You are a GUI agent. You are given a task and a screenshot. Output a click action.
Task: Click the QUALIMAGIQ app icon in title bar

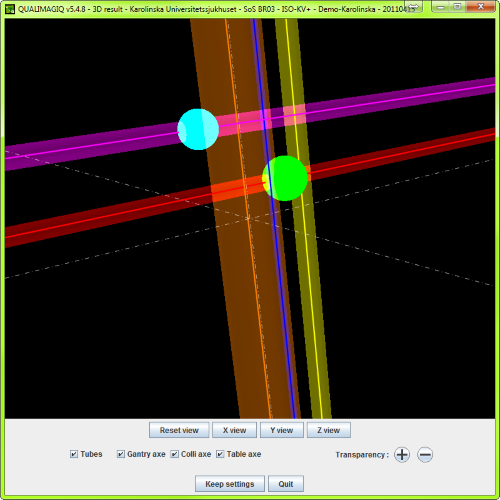click(10, 9)
